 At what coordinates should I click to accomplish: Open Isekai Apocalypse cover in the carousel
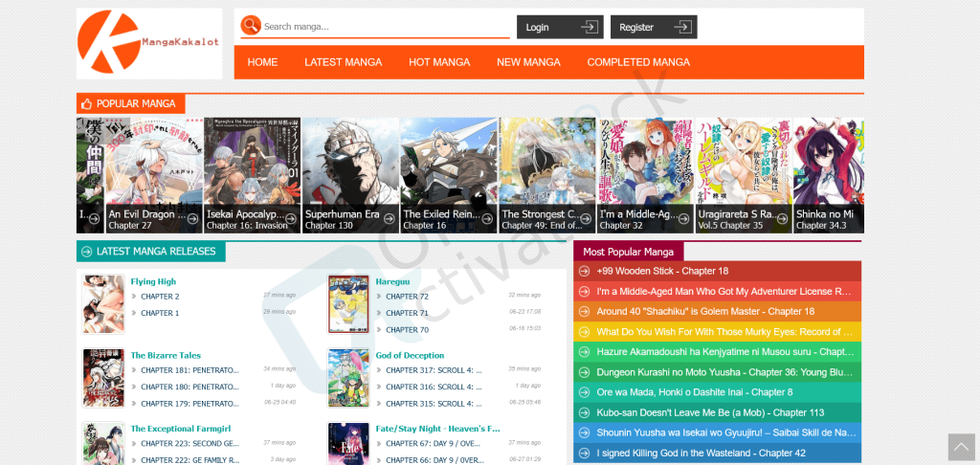click(252, 175)
